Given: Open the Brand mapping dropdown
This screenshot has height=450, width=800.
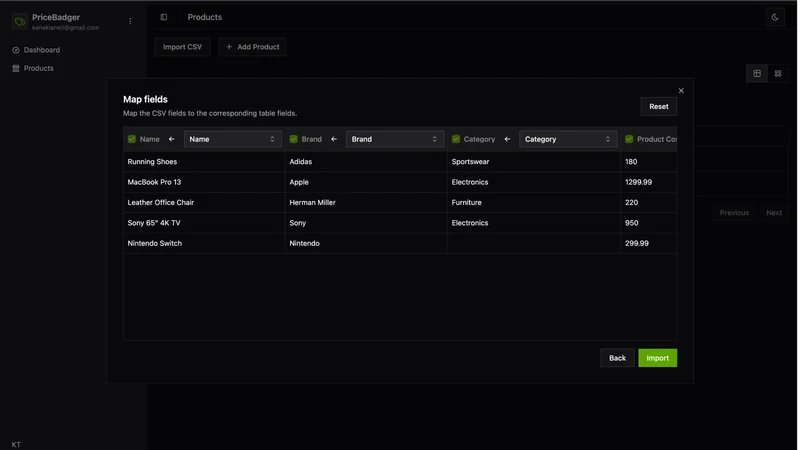Looking at the screenshot, I should [x=395, y=139].
